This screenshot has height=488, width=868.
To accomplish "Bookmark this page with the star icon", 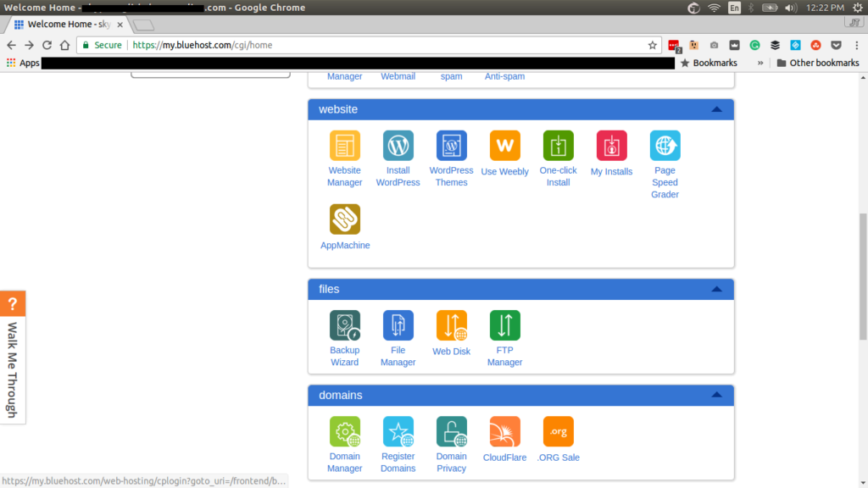I will [652, 46].
